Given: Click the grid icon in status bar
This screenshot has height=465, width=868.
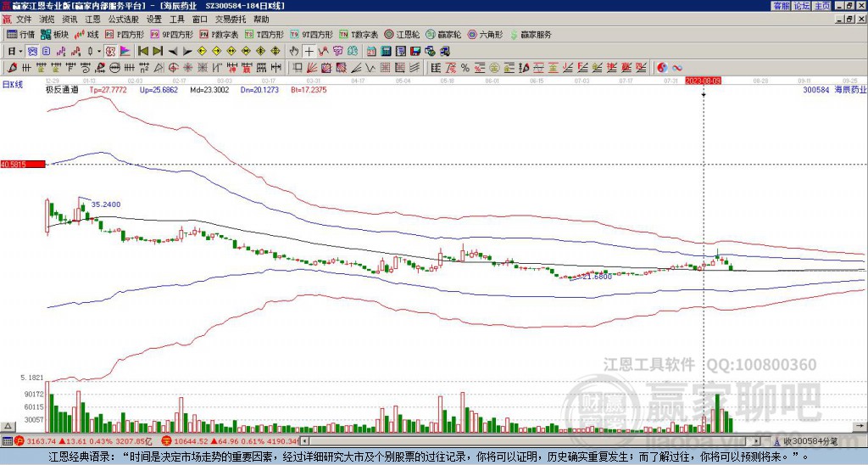Looking at the screenshot, I should click(x=7, y=441).
